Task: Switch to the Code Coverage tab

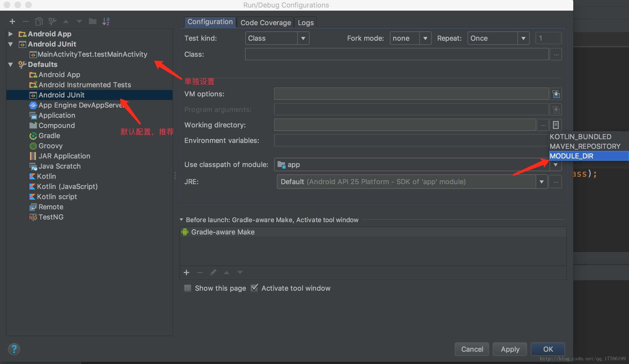Action: click(x=265, y=23)
